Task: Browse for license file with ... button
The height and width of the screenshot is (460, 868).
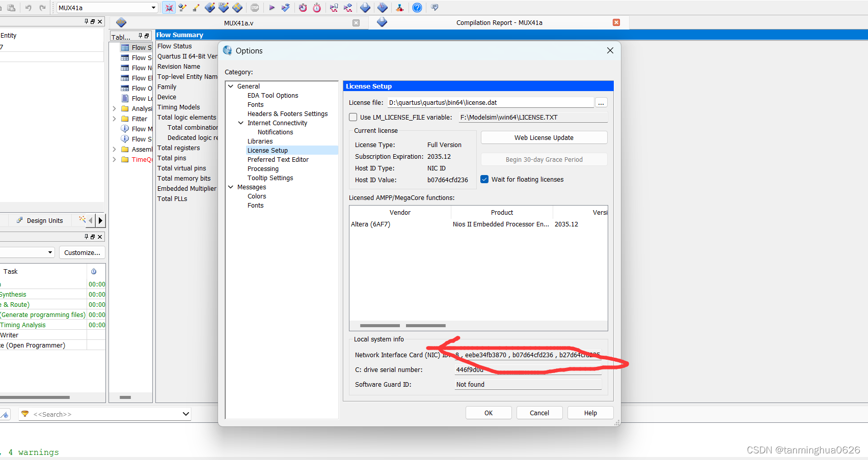Action: pyautogui.click(x=601, y=103)
